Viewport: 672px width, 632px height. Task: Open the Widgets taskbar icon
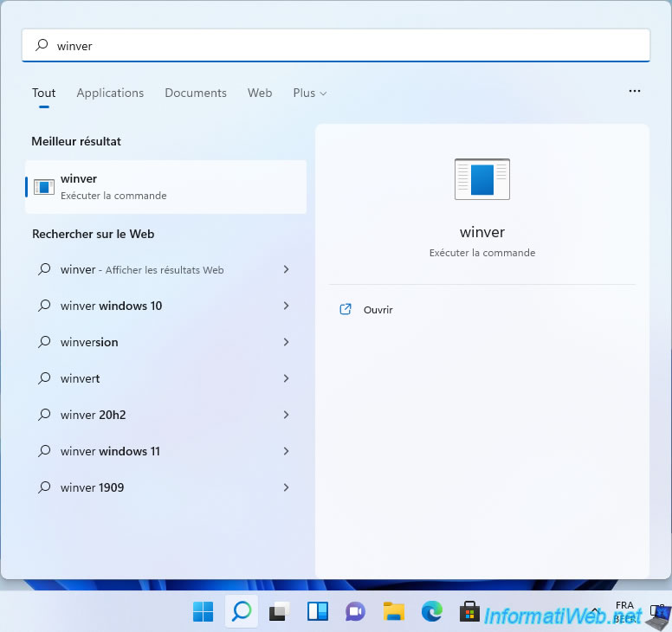click(x=318, y=611)
